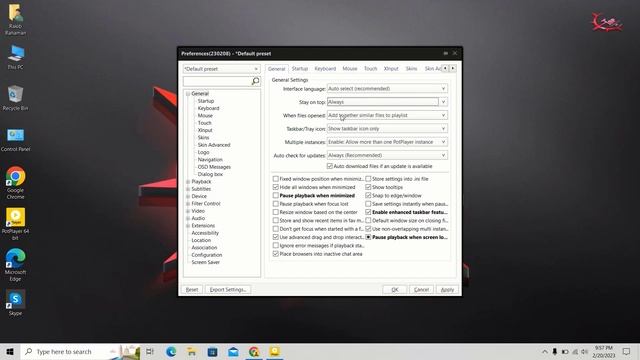Toggle Place browsers into inactive chat area
The height and width of the screenshot is (360, 640).
276,254
